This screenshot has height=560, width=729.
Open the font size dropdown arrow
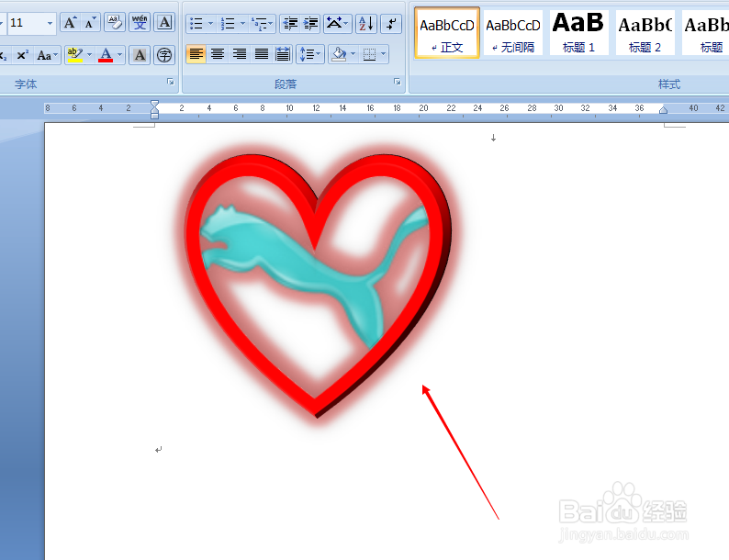pyautogui.click(x=50, y=23)
